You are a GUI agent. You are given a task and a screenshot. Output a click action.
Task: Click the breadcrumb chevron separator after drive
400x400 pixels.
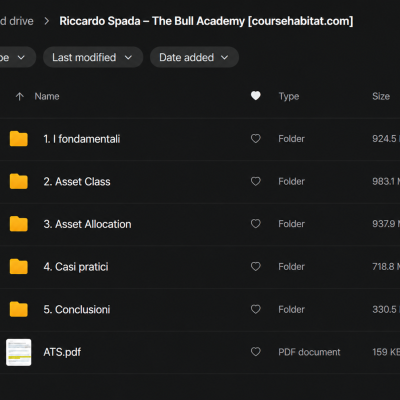pos(47,21)
